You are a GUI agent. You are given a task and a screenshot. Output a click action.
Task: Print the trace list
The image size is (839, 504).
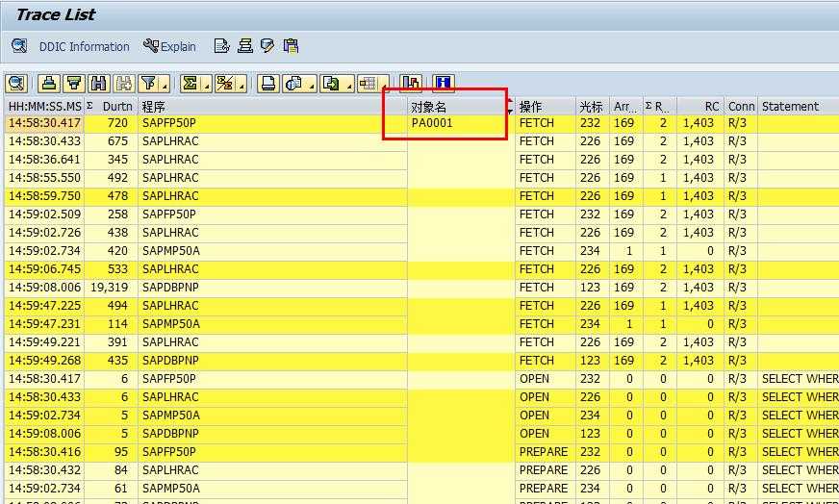pyautogui.click(x=268, y=84)
